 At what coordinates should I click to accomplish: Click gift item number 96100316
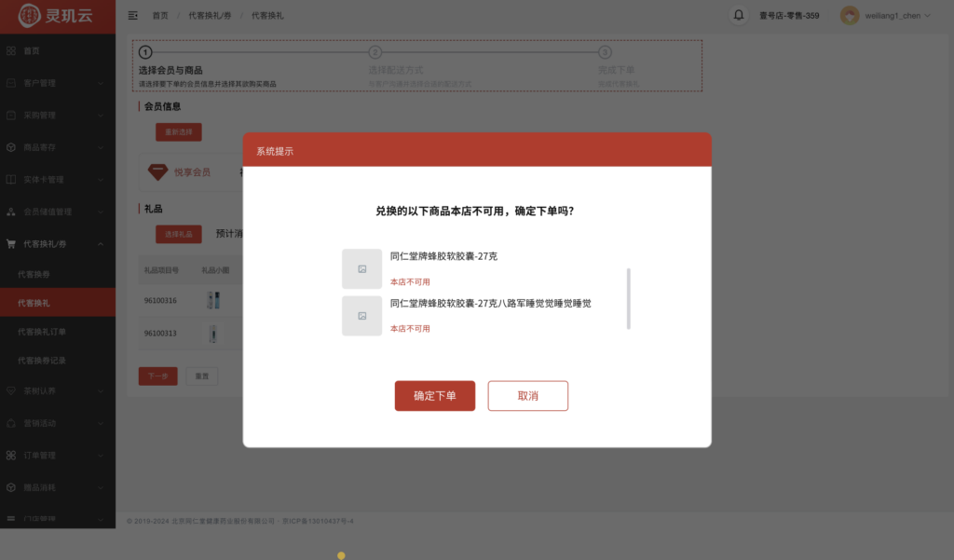(x=160, y=301)
